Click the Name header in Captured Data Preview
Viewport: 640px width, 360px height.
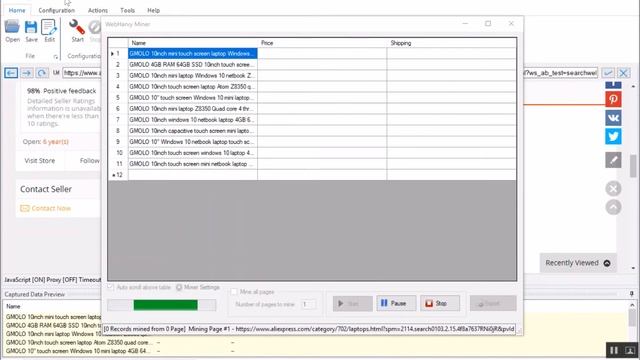[x=13, y=306]
